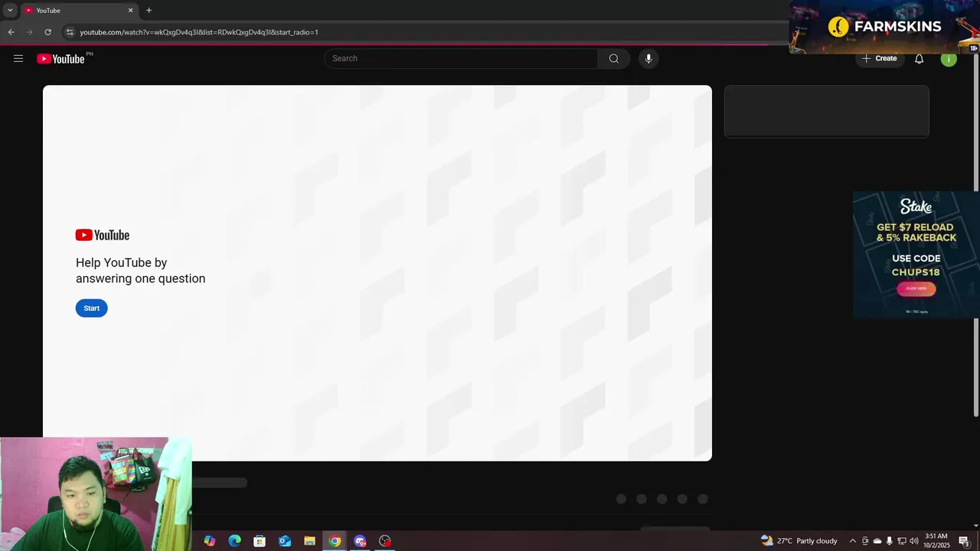Focus the YouTube search field
The width and height of the screenshot is (980, 551).
pos(461,58)
